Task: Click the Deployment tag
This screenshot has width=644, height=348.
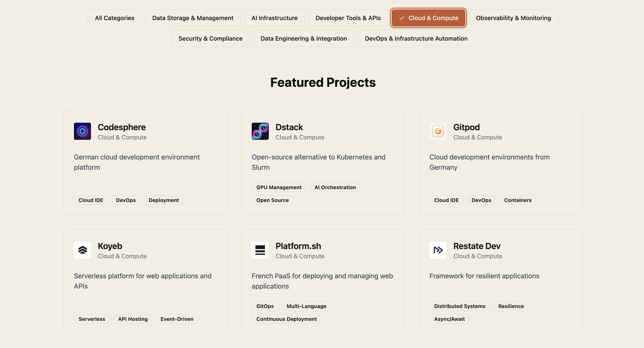Action: click(x=163, y=200)
